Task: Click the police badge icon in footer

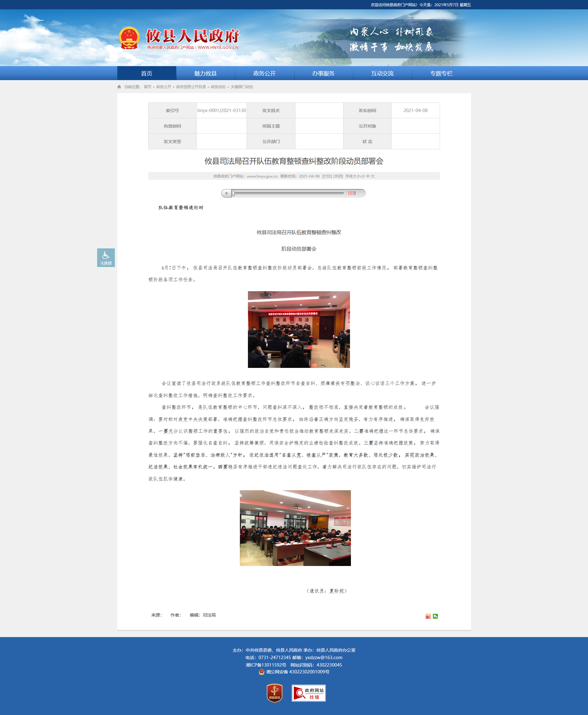Action: (x=262, y=672)
